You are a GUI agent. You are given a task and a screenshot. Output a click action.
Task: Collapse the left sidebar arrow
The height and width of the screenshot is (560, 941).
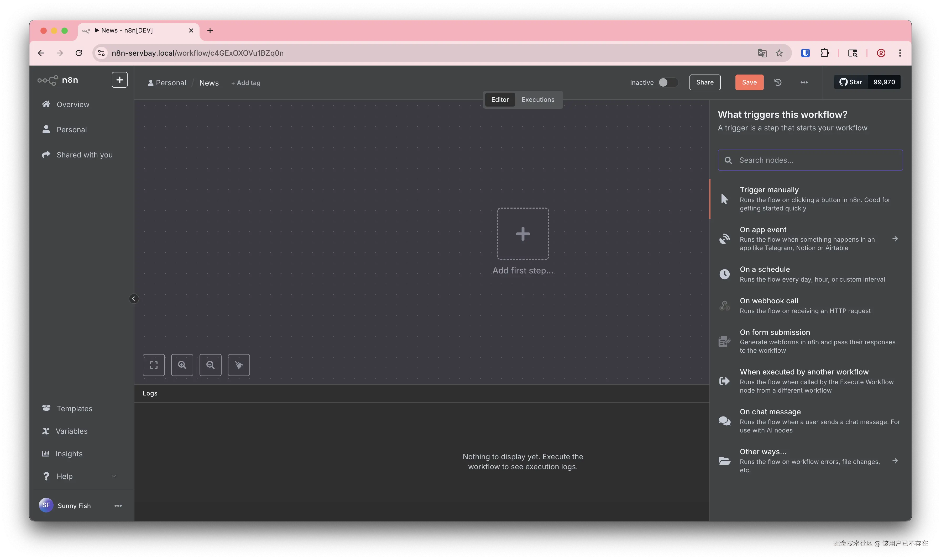click(133, 298)
